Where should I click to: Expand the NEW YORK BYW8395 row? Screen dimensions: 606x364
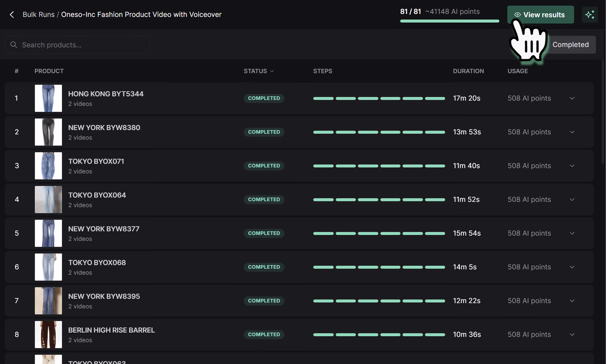click(x=572, y=301)
